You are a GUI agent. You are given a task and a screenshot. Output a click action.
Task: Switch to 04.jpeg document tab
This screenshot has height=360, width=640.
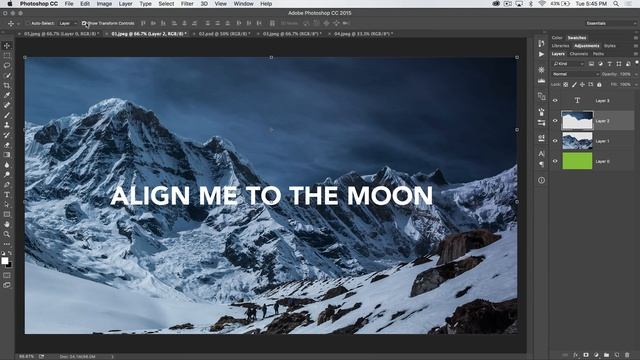tap(363, 34)
